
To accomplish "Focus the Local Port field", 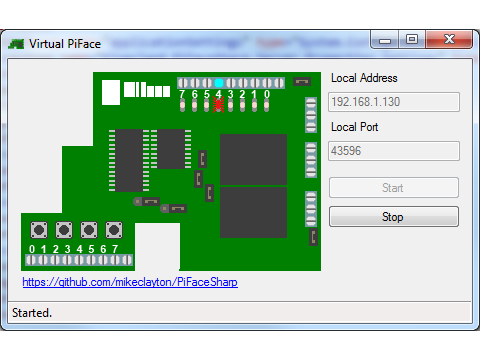I will [394, 151].
